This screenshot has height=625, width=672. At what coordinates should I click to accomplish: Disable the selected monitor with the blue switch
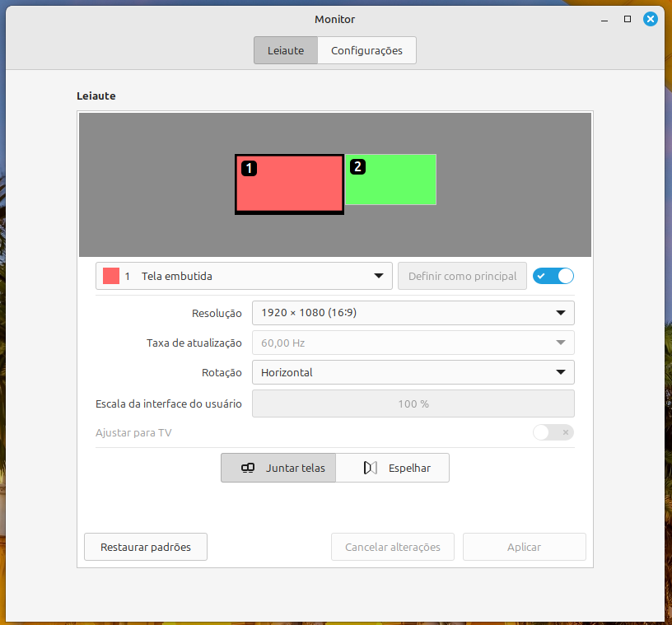pos(553,277)
